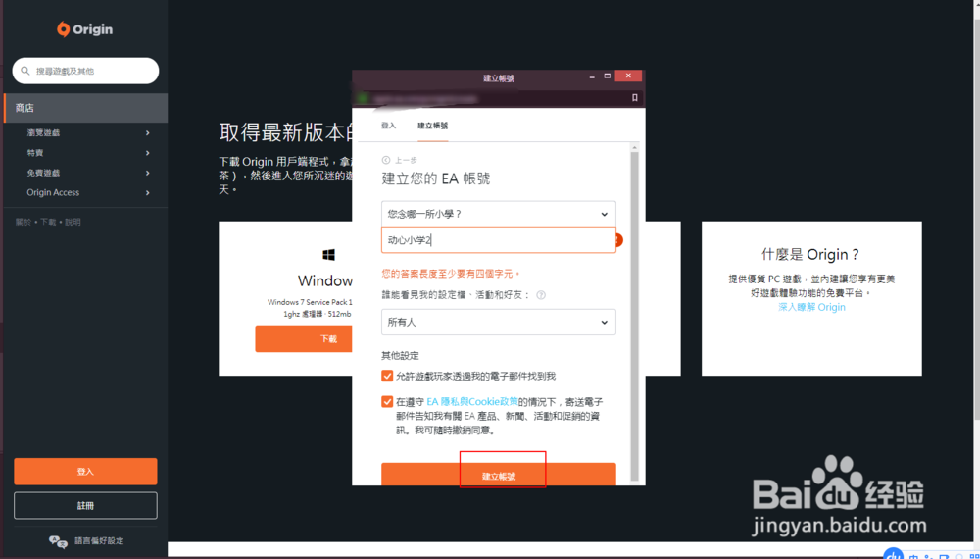Open 瀏覽遊戲 in the sidebar
Screen dimensions: 980x559
pyautogui.click(x=44, y=133)
